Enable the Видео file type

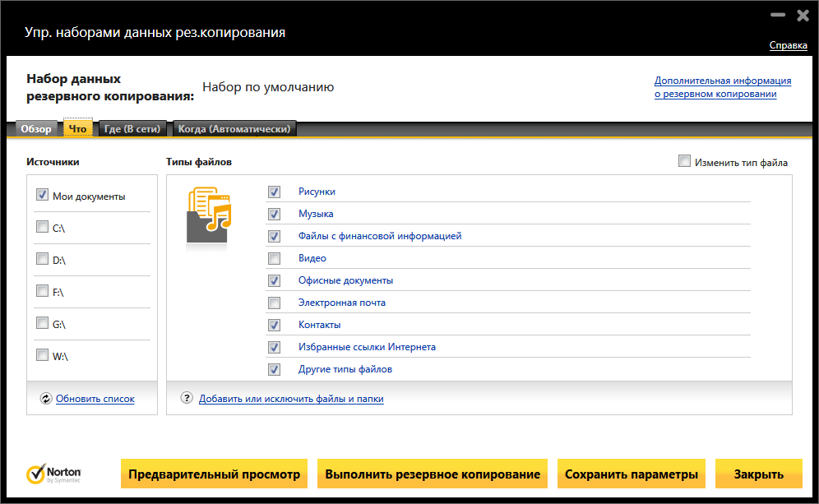coord(274,258)
